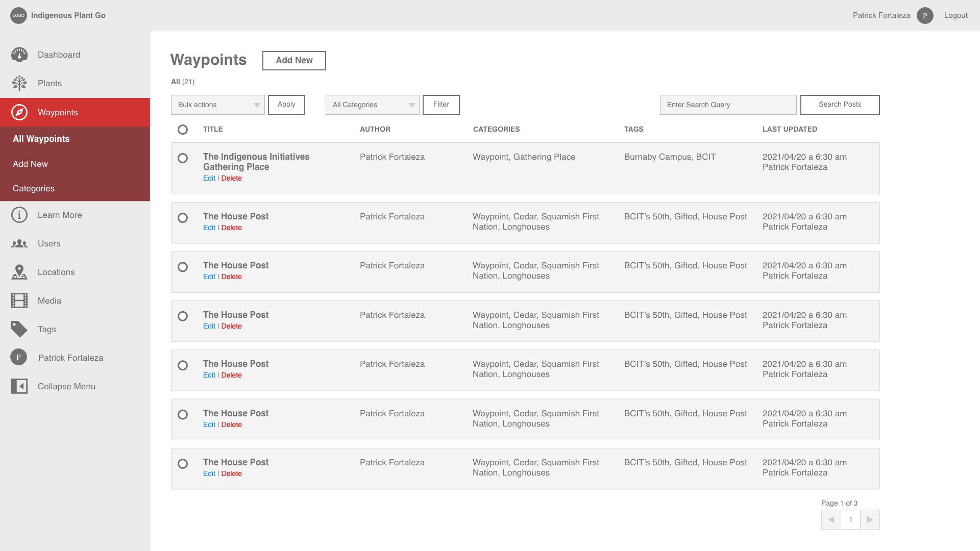Screen dimensions: 980x551
Task: Select the last House Post row radio
Action: (183, 464)
